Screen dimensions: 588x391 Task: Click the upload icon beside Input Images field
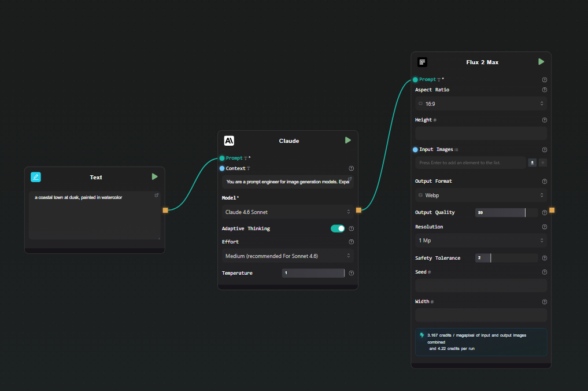click(x=532, y=163)
